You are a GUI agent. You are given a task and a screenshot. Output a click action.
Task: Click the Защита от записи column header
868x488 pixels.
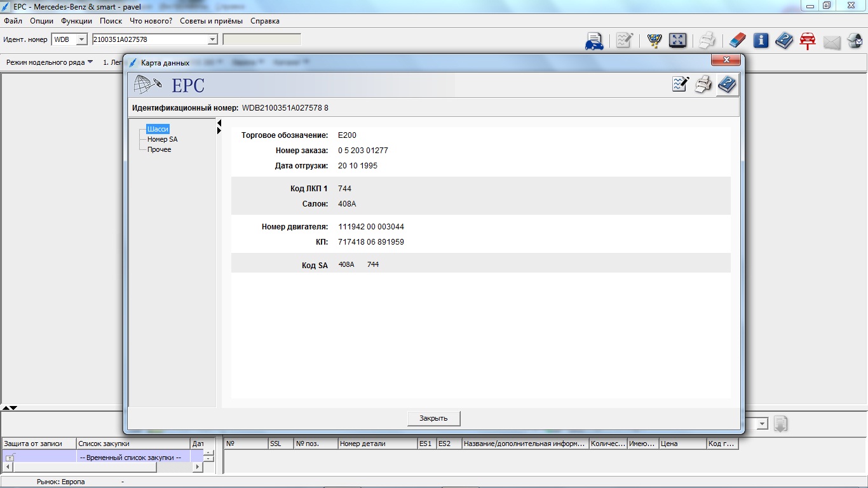pyautogui.click(x=38, y=444)
